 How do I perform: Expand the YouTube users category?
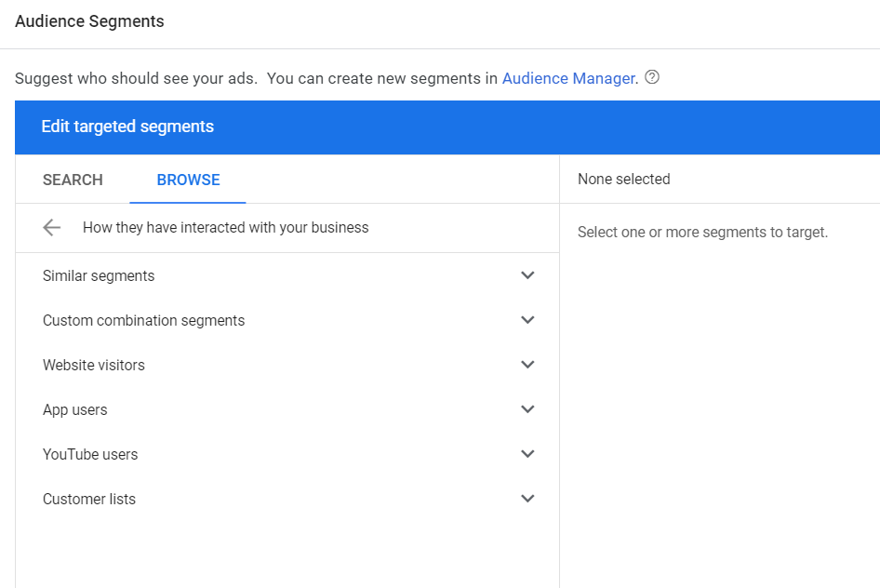coord(527,454)
